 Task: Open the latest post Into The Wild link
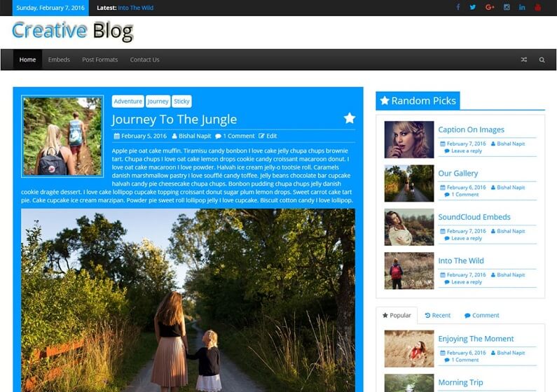click(x=136, y=8)
